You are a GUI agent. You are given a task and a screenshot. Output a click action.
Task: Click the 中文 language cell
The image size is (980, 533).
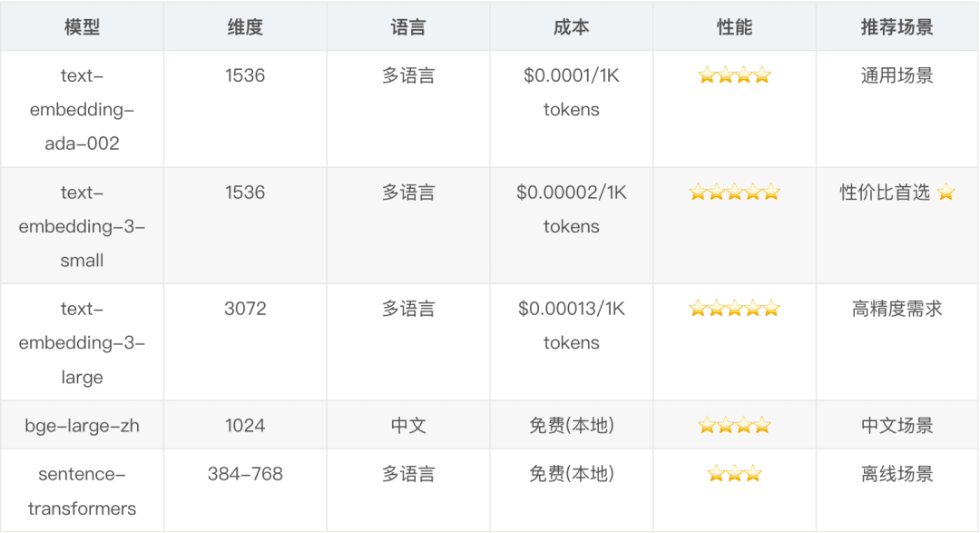[408, 425]
